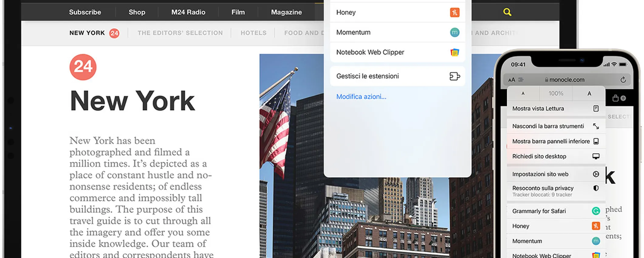Image resolution: width=644 pixels, height=258 pixels.
Task: Open Gestisci le estensioni
Action: click(397, 76)
